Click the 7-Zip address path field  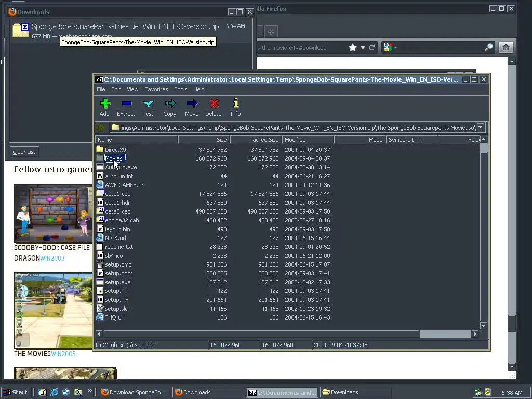294,128
